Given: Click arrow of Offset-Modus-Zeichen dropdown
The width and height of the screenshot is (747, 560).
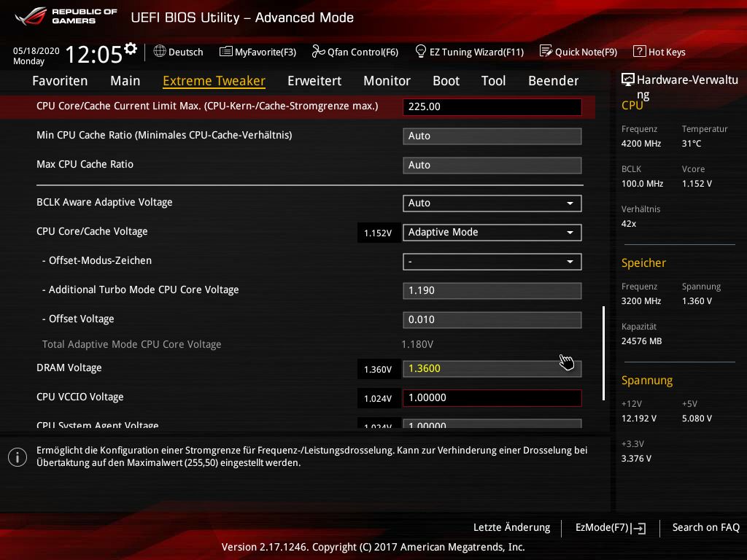Looking at the screenshot, I should point(570,262).
